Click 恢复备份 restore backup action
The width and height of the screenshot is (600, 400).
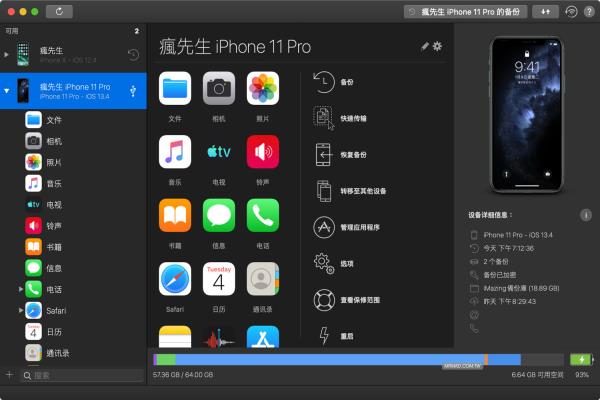point(340,155)
